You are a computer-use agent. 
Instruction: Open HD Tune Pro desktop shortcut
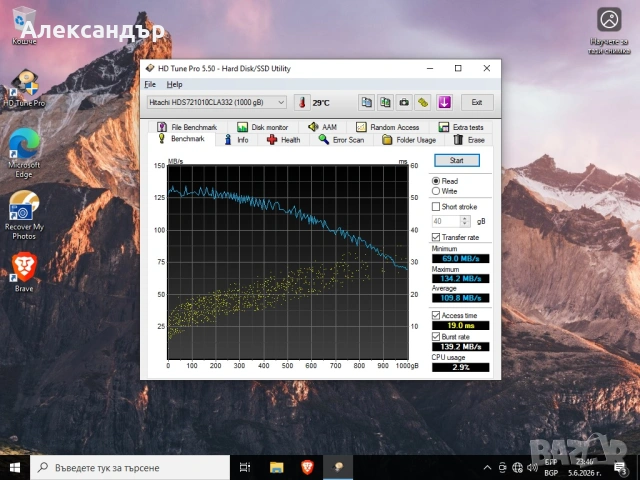(24, 88)
